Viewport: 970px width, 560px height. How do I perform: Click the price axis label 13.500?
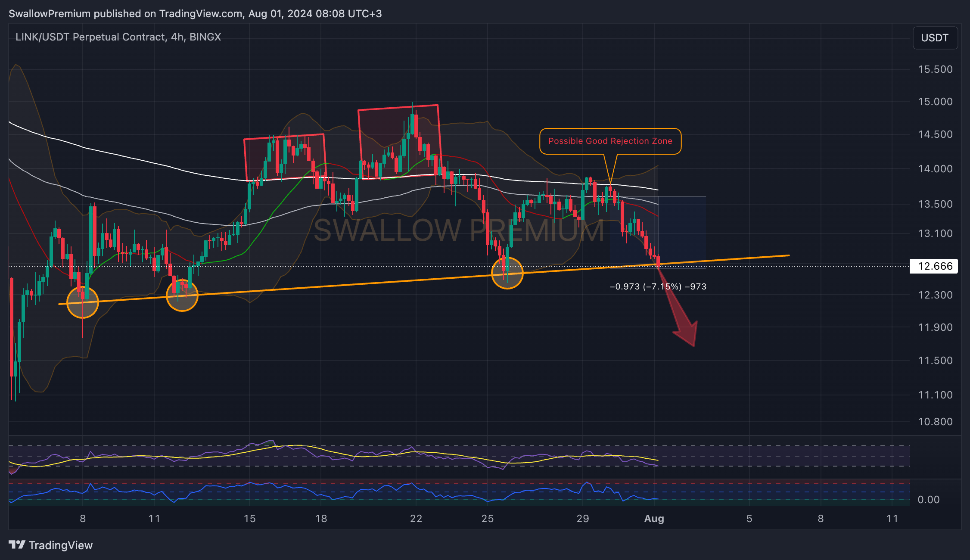click(935, 204)
